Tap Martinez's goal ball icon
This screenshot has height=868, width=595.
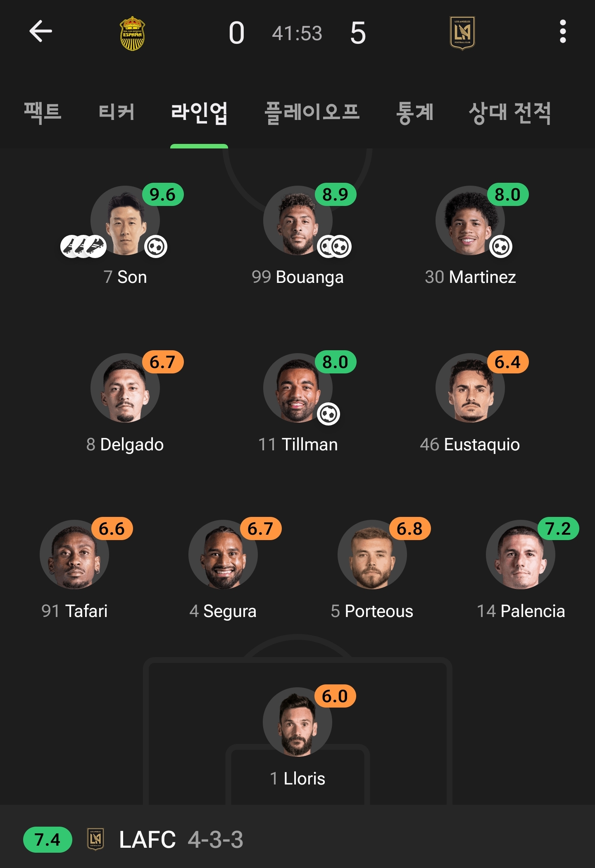pos(501,247)
